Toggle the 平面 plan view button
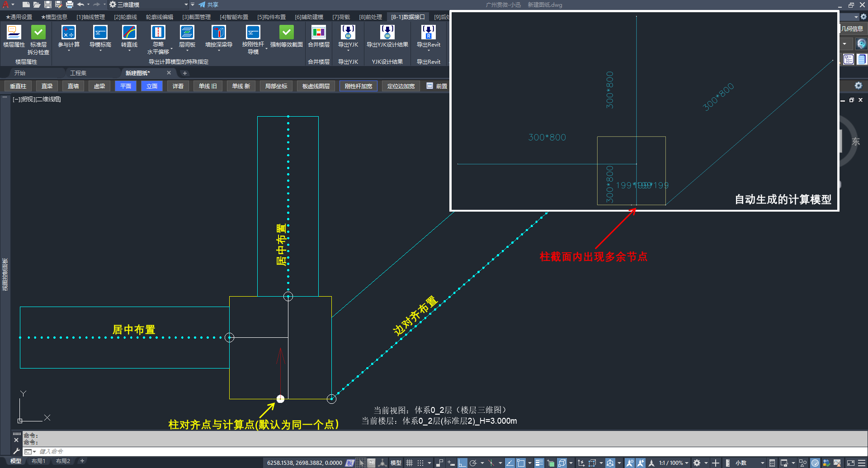Viewport: 868px width, 468px height. [126, 86]
